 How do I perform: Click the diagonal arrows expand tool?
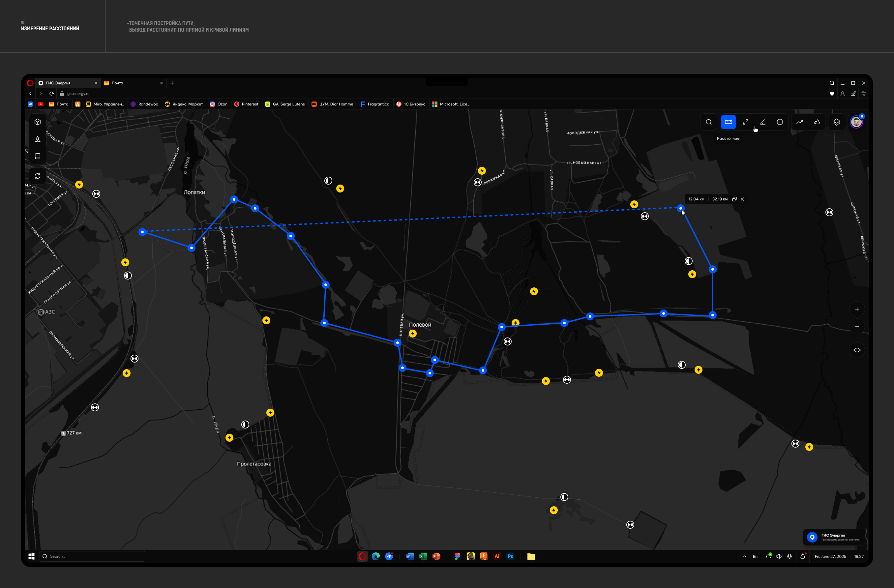pos(745,122)
